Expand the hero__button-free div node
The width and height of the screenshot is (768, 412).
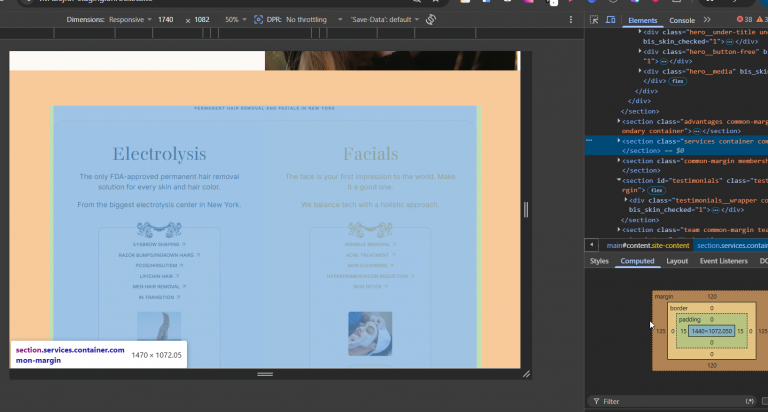[640, 51]
